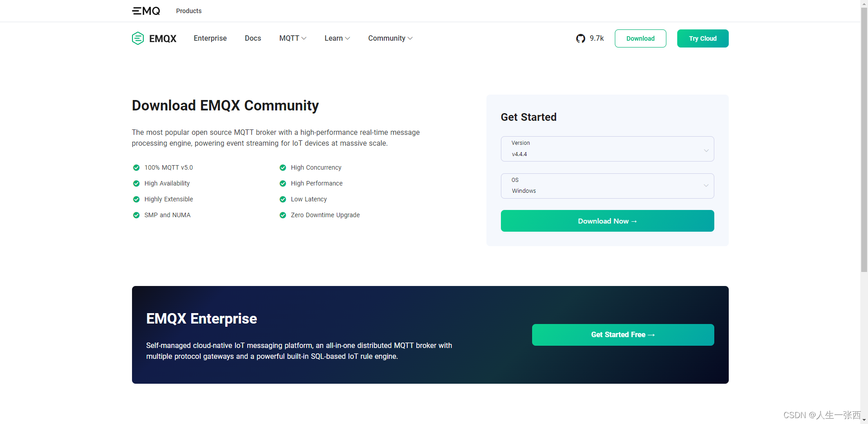This screenshot has width=868, height=424.
Task: Click the EMQ logo in top bar
Action: (x=146, y=11)
